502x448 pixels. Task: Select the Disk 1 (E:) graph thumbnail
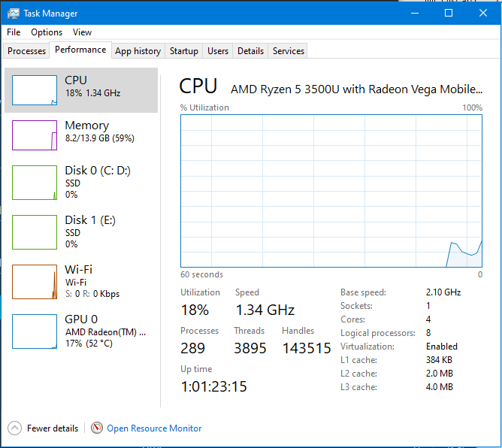coord(35,232)
